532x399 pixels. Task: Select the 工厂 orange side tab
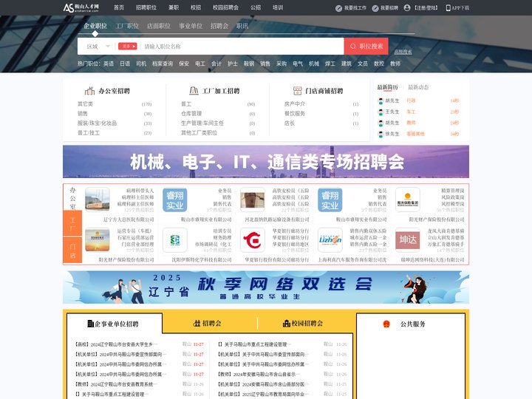72,224
